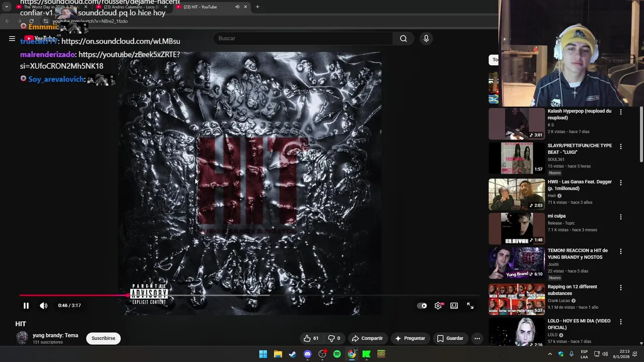Open options menu for HWII Las Ganas
644x362 pixels.
(x=620, y=183)
